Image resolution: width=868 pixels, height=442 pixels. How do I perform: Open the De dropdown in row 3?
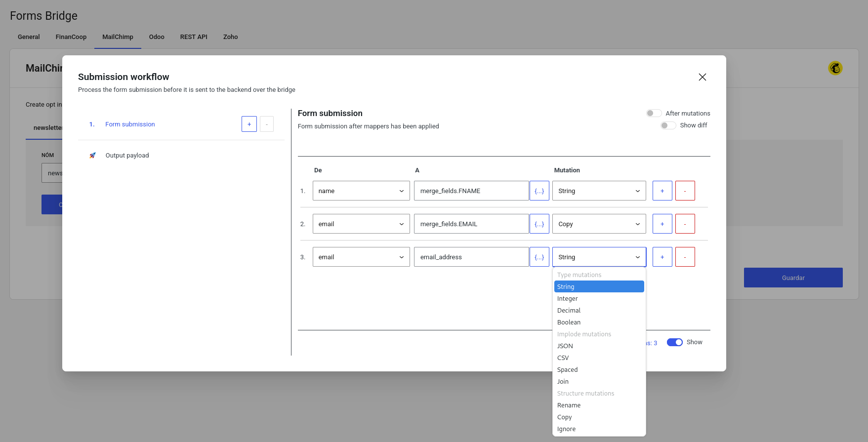(x=361, y=257)
